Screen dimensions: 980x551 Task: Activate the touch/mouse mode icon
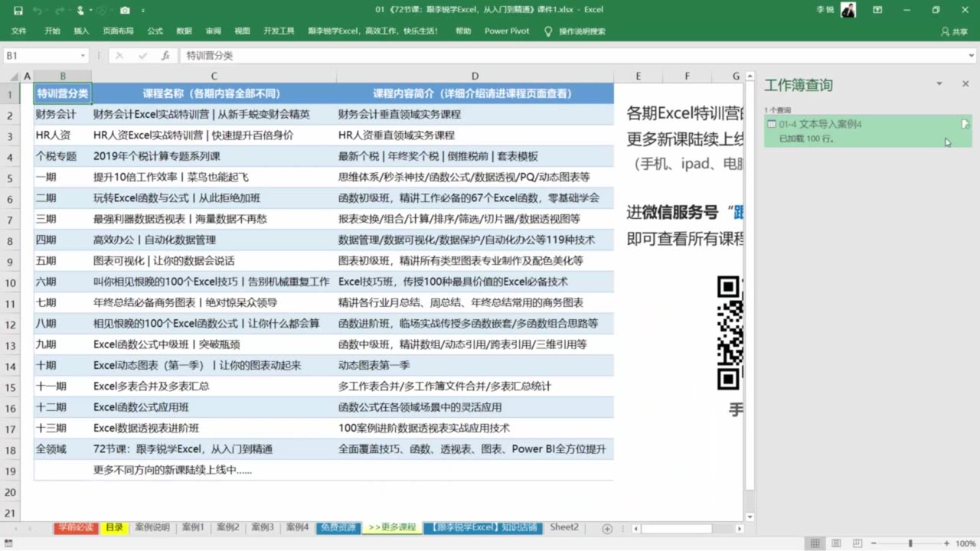pyautogui.click(x=81, y=11)
